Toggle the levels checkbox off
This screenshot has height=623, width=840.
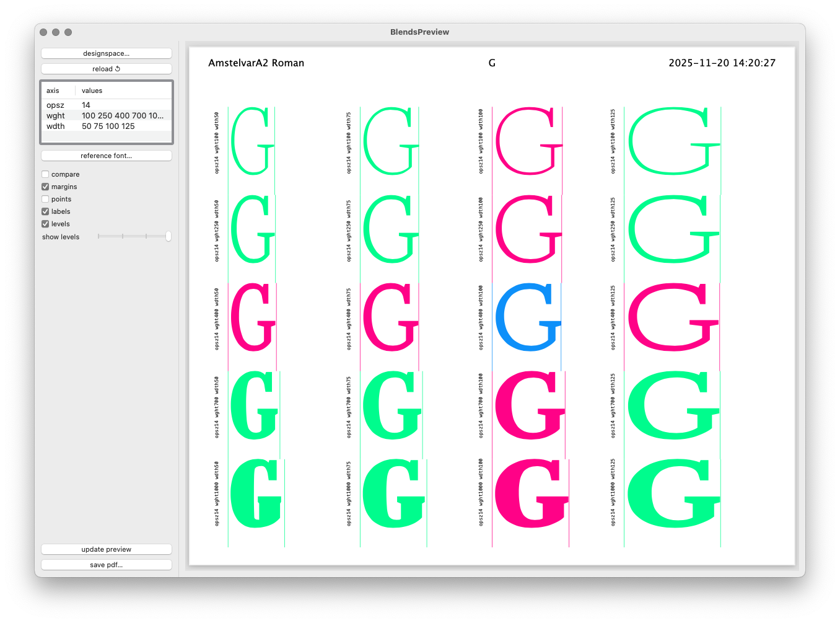tap(45, 224)
